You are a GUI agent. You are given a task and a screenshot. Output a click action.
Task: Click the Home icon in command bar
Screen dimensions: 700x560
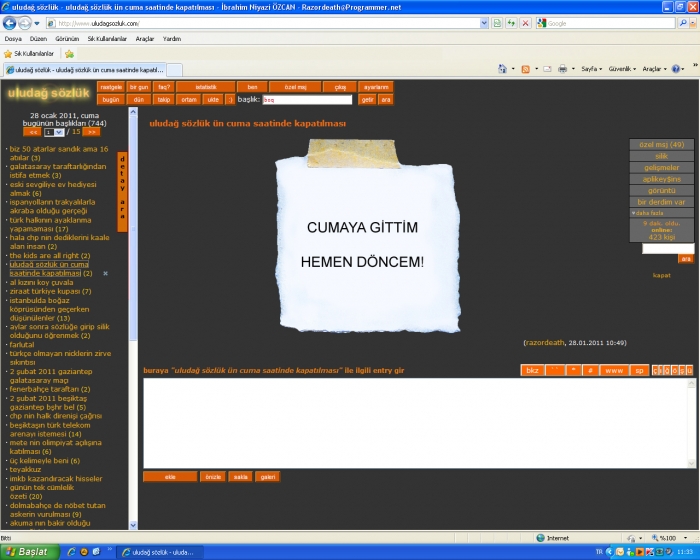click(503, 69)
